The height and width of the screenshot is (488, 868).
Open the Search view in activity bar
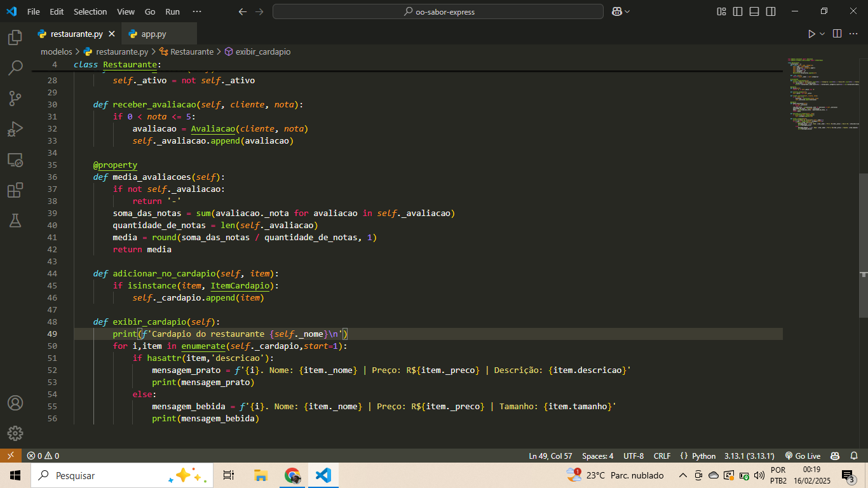[15, 68]
